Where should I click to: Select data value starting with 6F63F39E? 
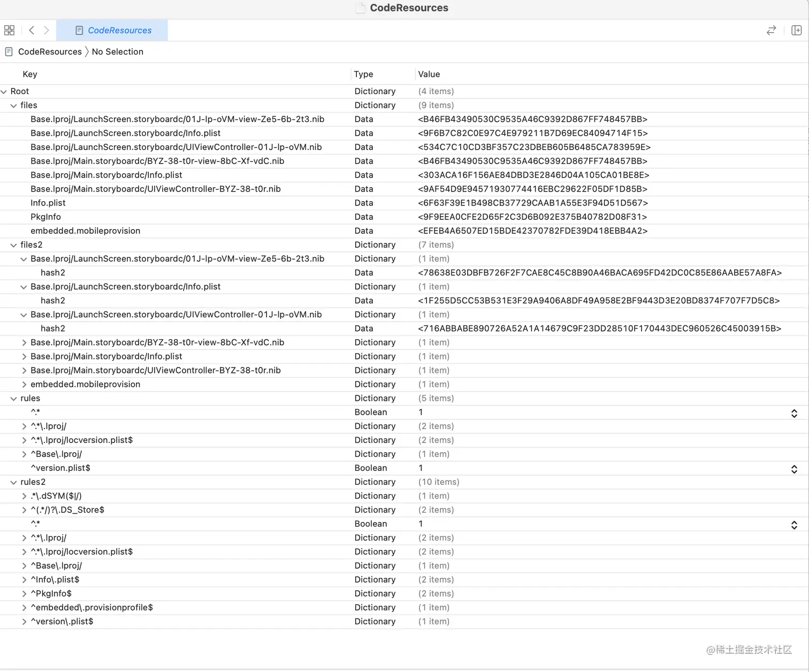(533, 203)
